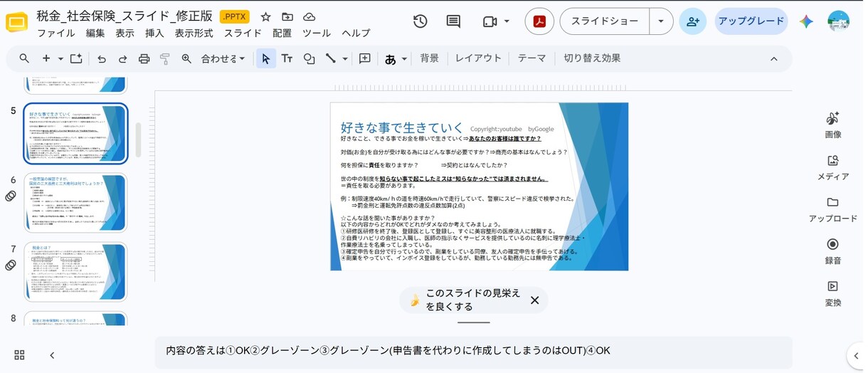Open the メディア side panel

tap(833, 167)
